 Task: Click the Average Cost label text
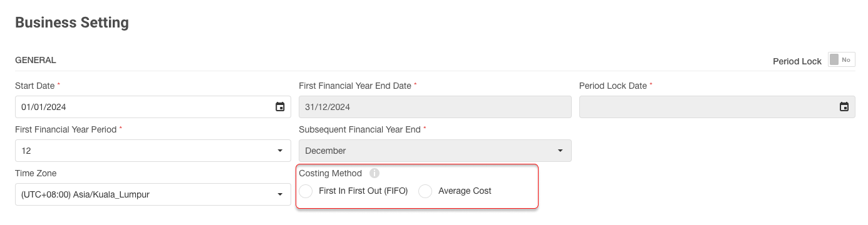pos(465,191)
